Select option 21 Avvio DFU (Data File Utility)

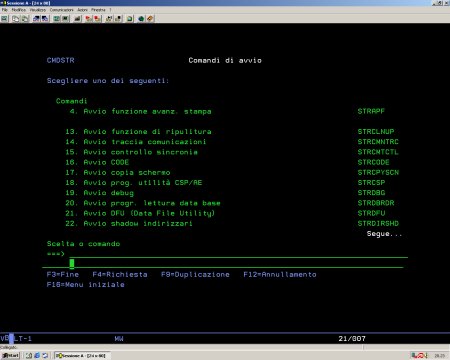click(x=140, y=213)
